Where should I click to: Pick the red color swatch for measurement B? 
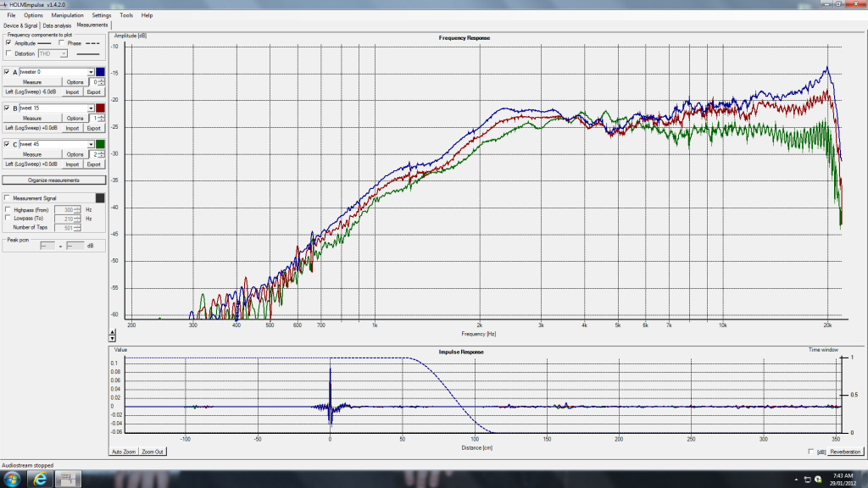pos(100,108)
